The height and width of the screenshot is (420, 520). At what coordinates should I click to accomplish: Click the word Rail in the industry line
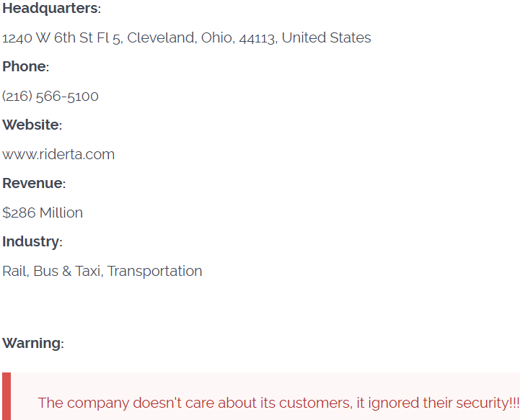point(14,272)
